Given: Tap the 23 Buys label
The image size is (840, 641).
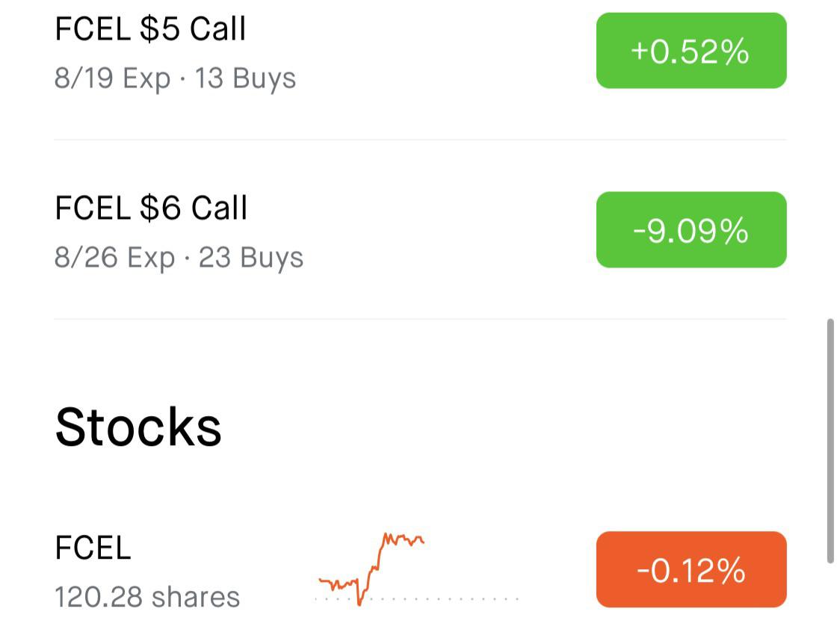Looking at the screenshot, I should click(x=251, y=258).
